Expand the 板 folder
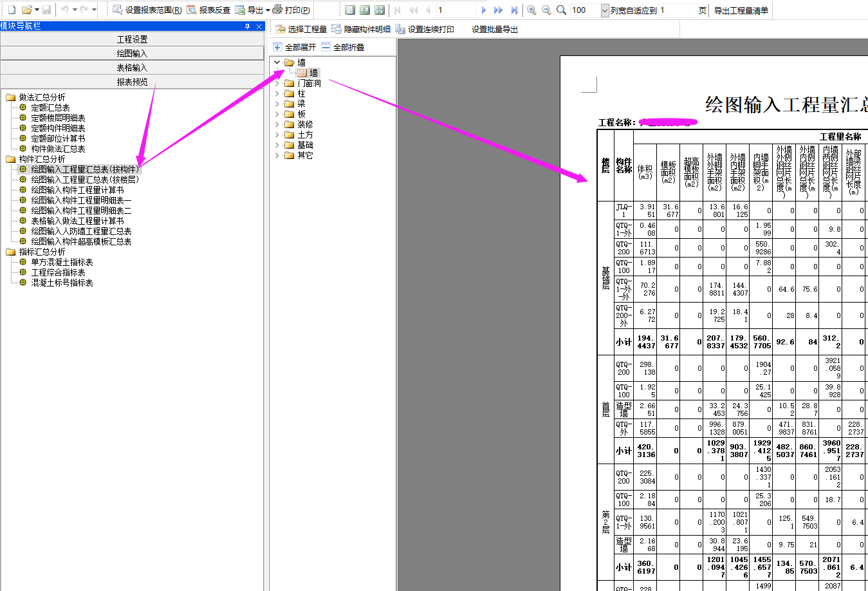 (277, 114)
